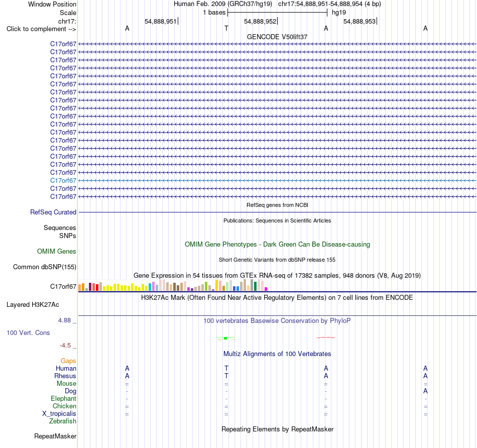Select the Dog alignment row label

coord(71,391)
